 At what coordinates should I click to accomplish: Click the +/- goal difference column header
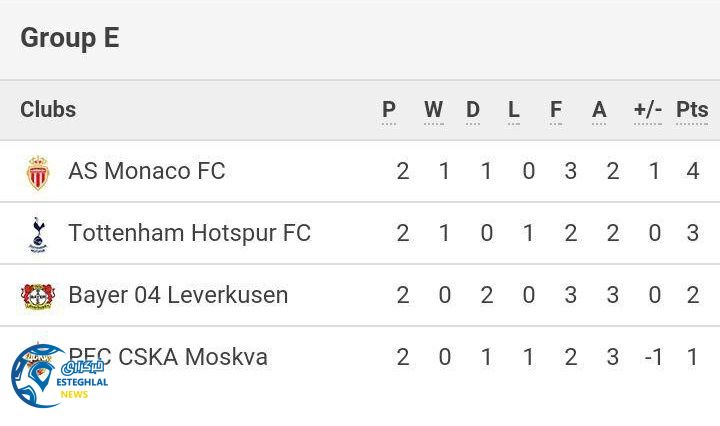point(648,110)
